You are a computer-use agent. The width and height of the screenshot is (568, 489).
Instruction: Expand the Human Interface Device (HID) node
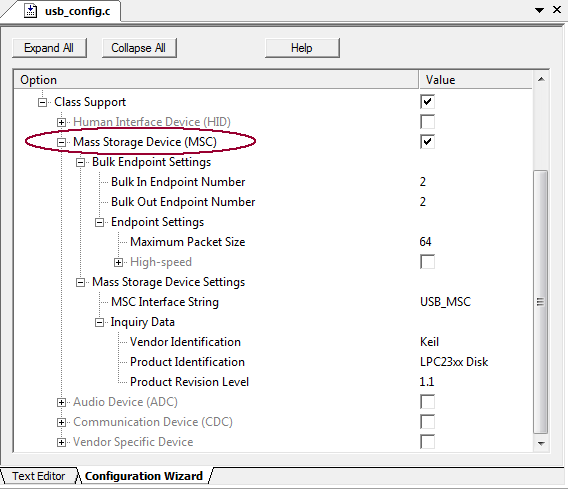[61, 122]
